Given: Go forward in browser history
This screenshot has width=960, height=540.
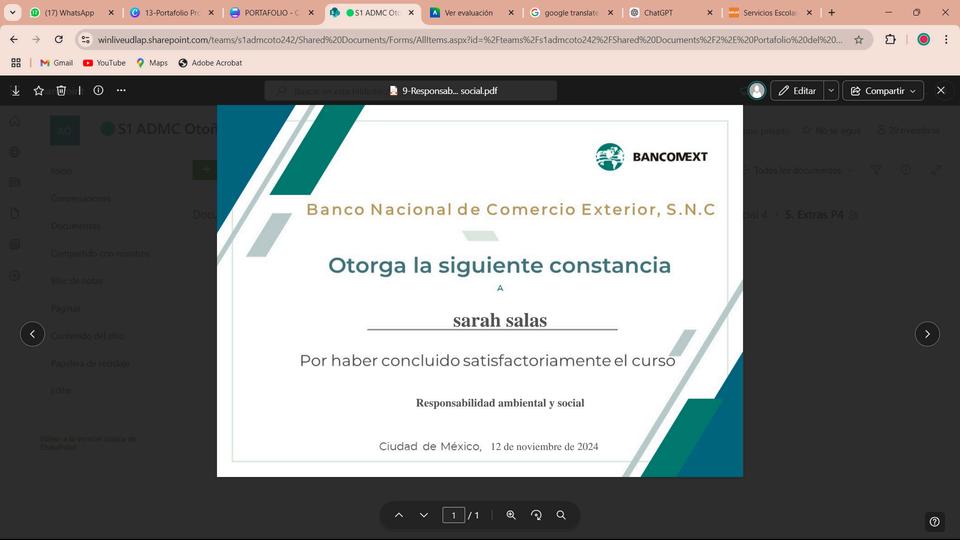Looking at the screenshot, I should pyautogui.click(x=36, y=39).
